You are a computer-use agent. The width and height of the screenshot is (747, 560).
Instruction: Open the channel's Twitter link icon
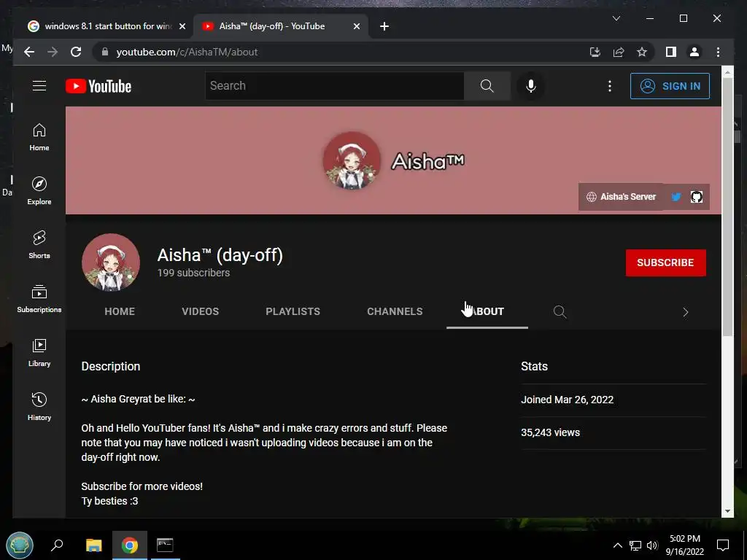(x=676, y=197)
